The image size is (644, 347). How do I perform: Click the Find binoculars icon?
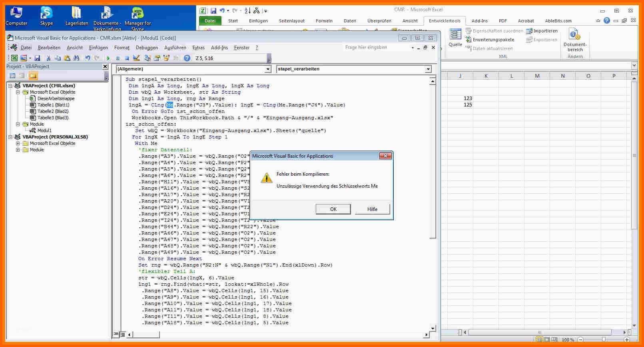click(76, 58)
